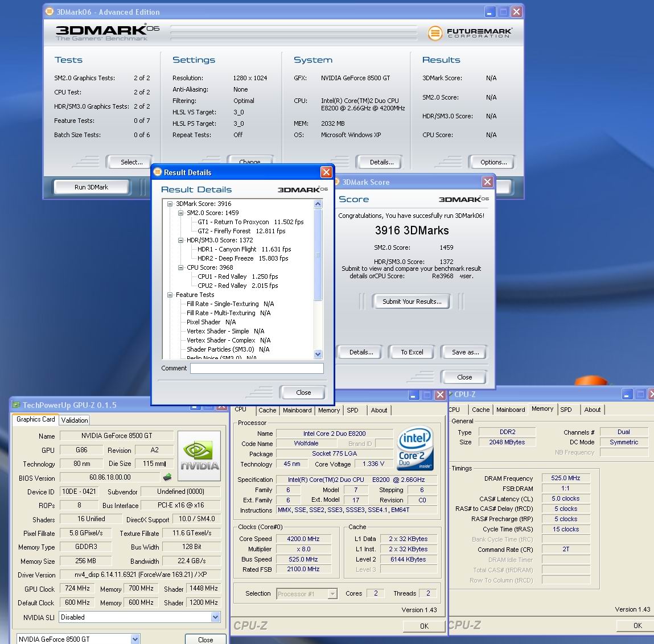654x644 pixels.
Task: Select GT2 - Firefly Forest row
Action: (241, 231)
